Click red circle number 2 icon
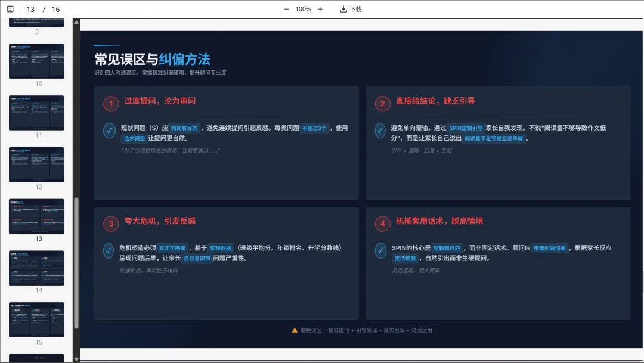 pyautogui.click(x=382, y=104)
